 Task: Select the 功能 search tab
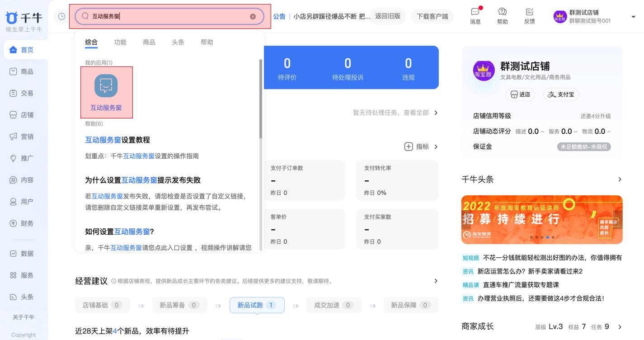click(120, 42)
